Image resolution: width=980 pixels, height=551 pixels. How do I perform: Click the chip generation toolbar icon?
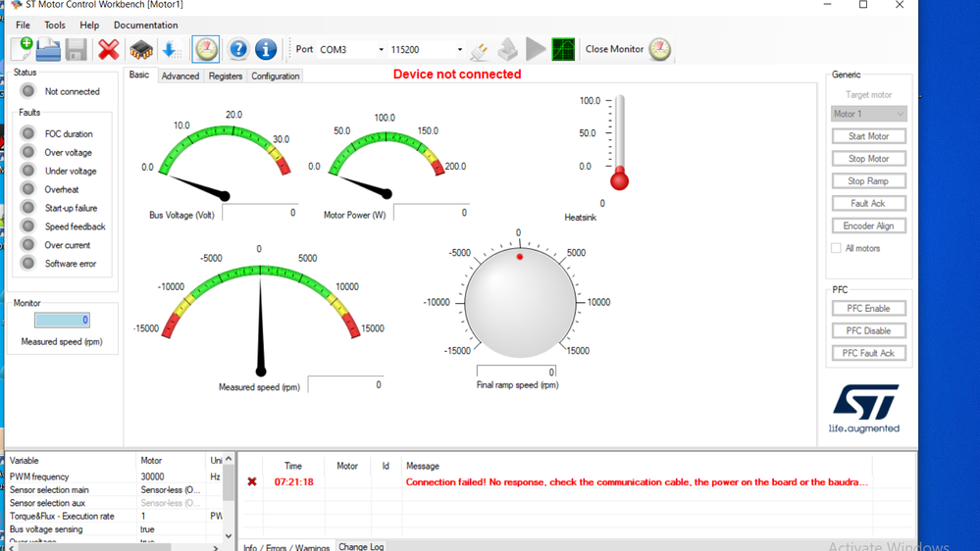tap(141, 49)
